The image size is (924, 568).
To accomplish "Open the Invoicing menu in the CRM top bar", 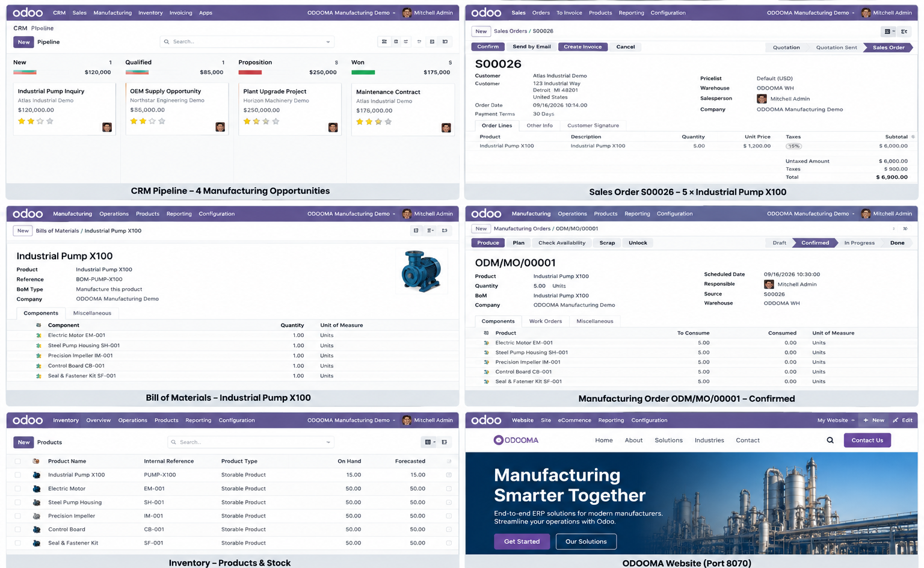I will point(180,13).
